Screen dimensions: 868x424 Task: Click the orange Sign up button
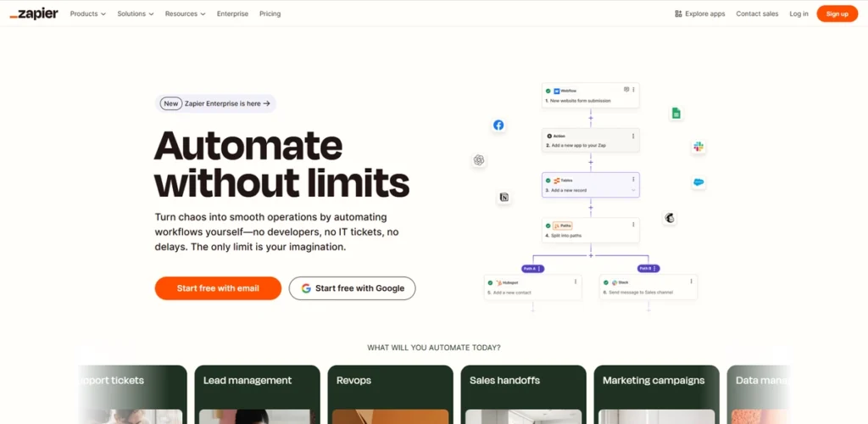[837, 14]
